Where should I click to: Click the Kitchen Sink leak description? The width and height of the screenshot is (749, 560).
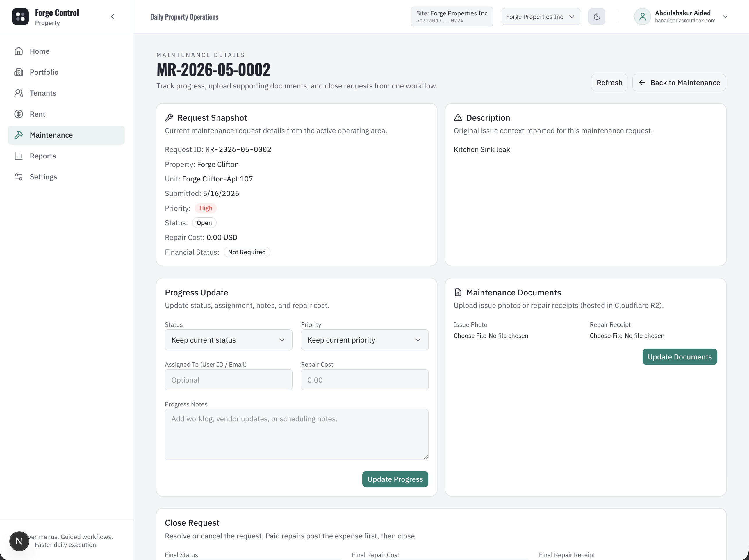pos(481,149)
